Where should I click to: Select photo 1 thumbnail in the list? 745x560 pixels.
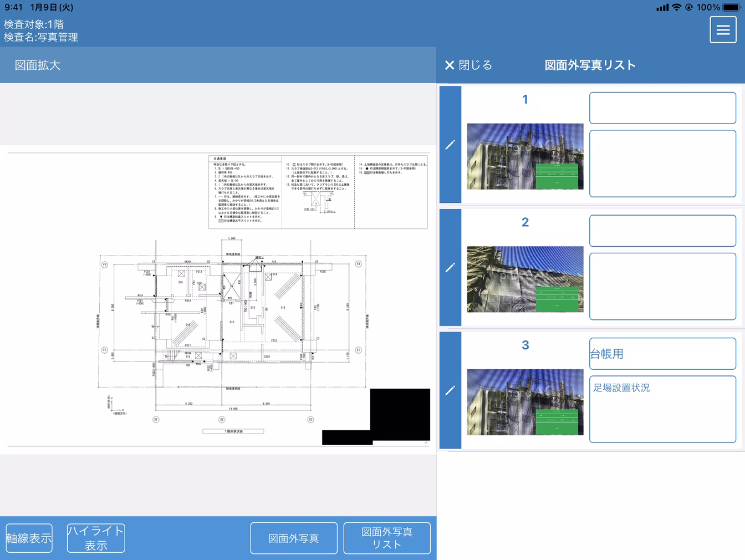(525, 157)
